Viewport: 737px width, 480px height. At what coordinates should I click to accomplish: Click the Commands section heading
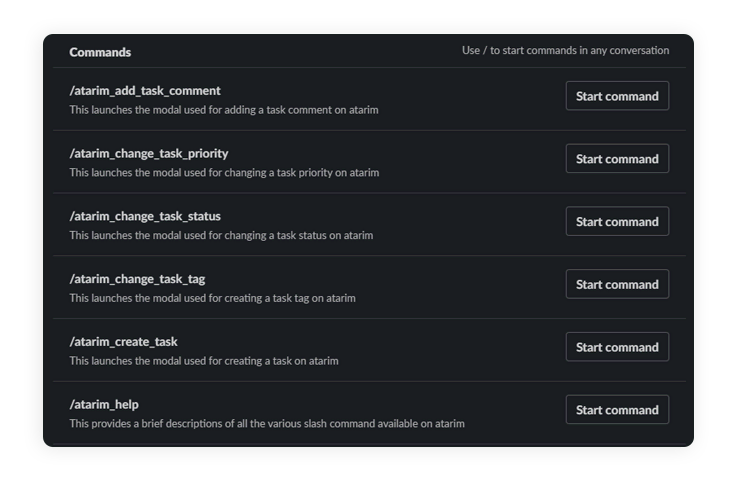100,52
